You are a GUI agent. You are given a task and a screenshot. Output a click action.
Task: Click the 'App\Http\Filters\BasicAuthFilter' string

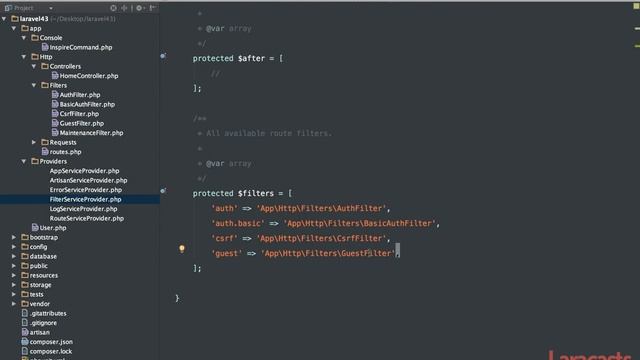click(x=359, y=223)
